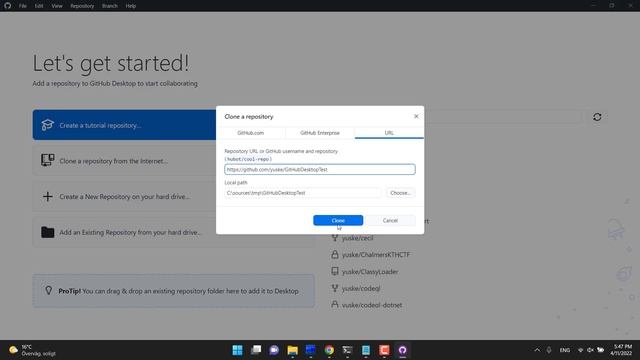Click Create a tutorial repository button
Image resolution: width=640 pixels, height=360 pixels.
click(x=124, y=125)
